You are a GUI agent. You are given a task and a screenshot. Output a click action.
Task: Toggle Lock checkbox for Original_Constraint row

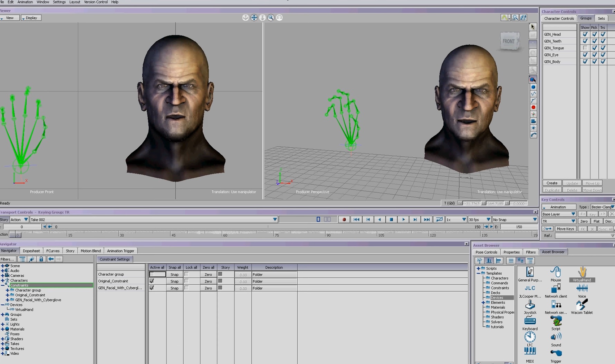point(186,281)
